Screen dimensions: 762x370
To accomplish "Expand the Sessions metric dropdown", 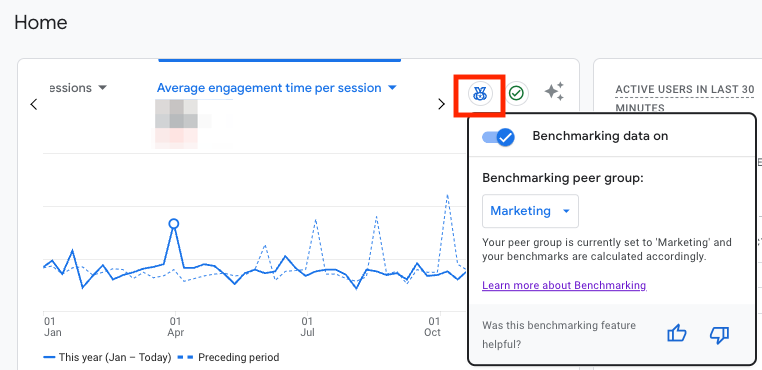I will coord(102,88).
